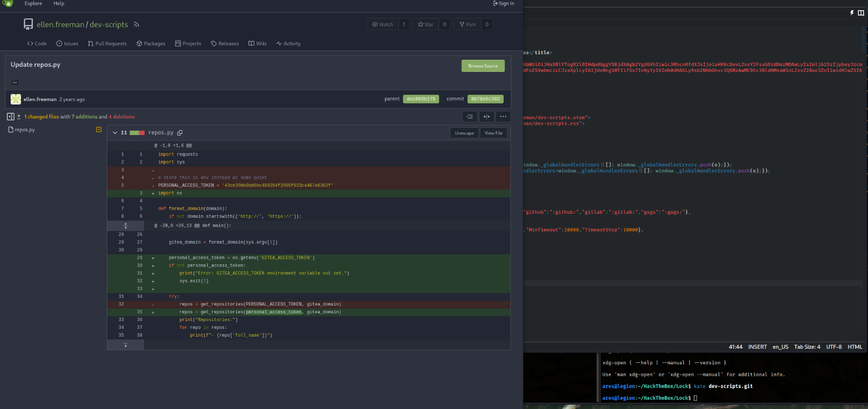868x409 pixels.
Task: Collapse the repos.py diff section
Action: click(115, 133)
